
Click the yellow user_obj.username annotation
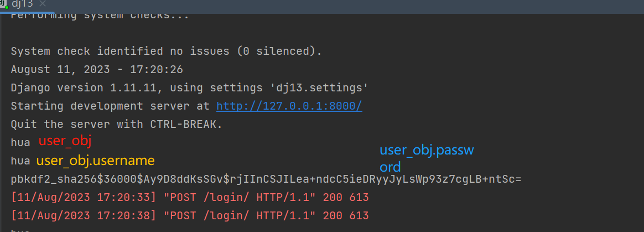(x=95, y=161)
